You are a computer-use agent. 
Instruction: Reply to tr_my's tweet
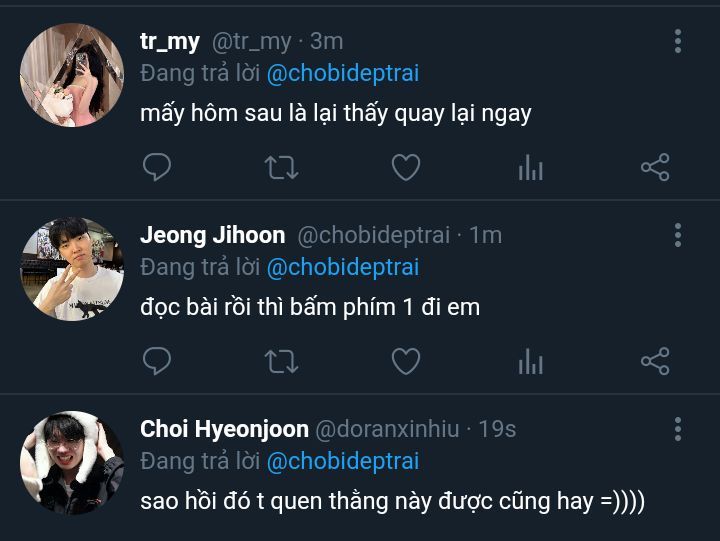157,167
